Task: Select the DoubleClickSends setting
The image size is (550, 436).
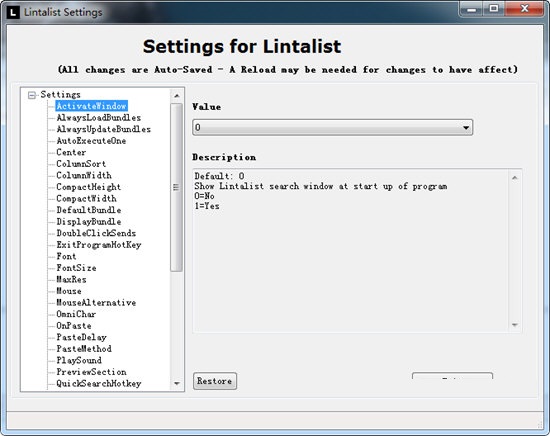Action: (x=96, y=233)
